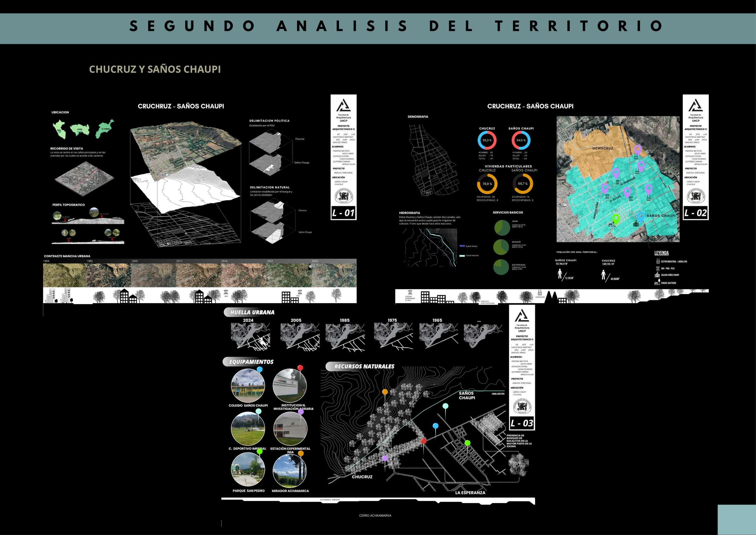756x535 pixels.
Task: Click the Faculty of Architecture logo on L-01
Action: 343,106
